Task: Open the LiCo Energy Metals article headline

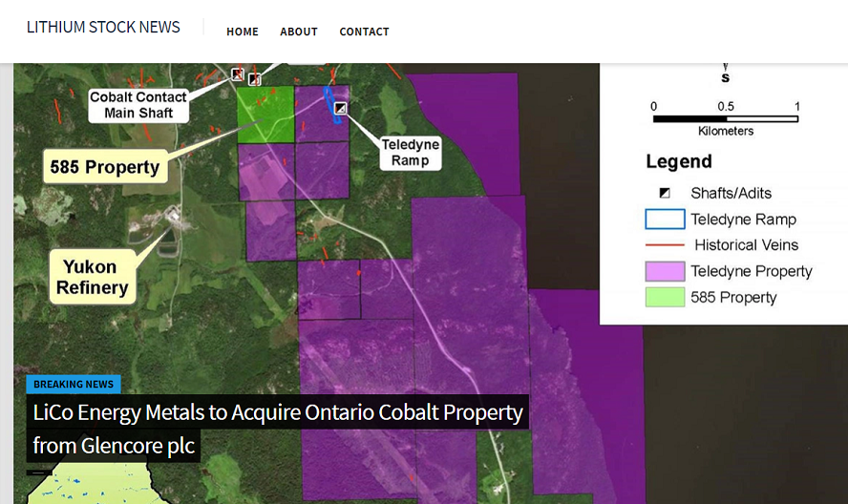Action: coord(278,429)
